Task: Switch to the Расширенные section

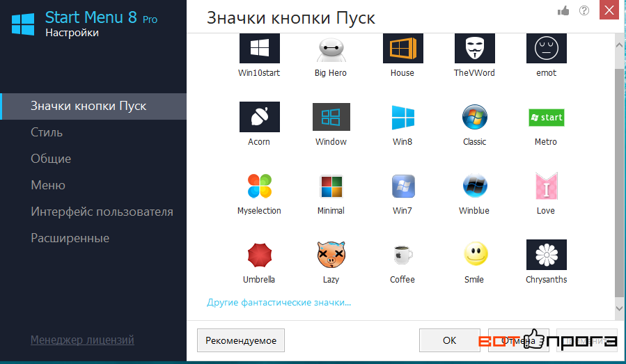Action: [x=70, y=238]
